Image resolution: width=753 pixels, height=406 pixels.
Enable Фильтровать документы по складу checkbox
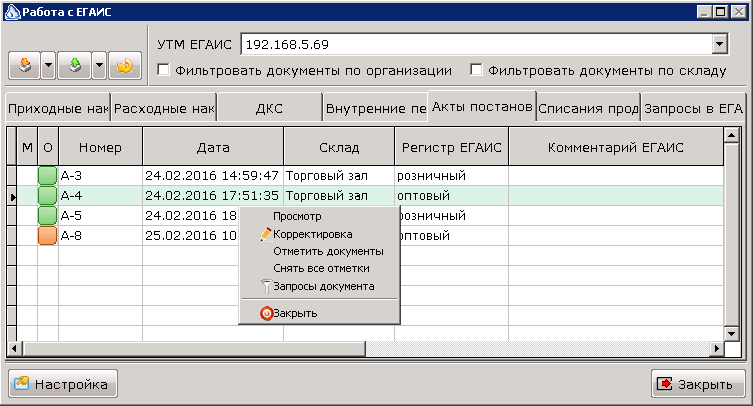pyautogui.click(x=476, y=70)
